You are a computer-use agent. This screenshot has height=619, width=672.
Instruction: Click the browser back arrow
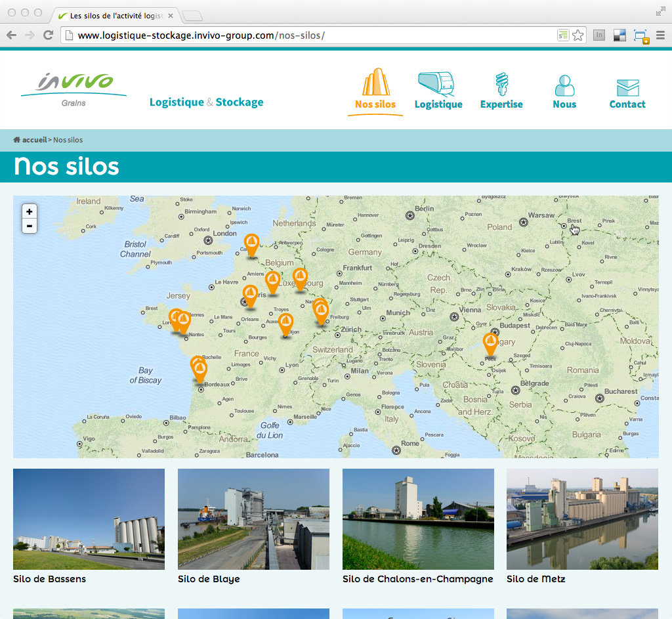[x=12, y=35]
